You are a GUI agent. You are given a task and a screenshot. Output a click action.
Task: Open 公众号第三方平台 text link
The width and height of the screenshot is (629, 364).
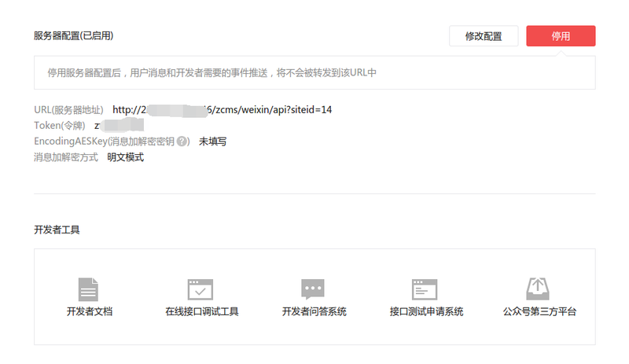pyautogui.click(x=539, y=312)
